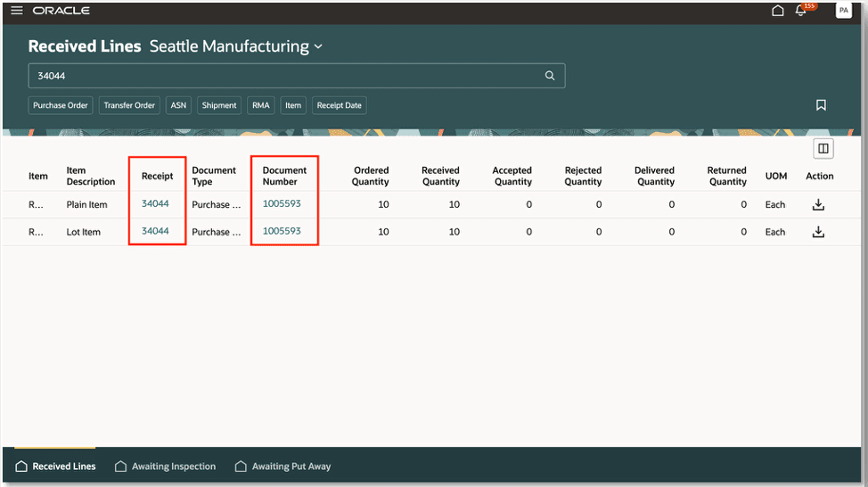Click the search magnifier icon

550,76
